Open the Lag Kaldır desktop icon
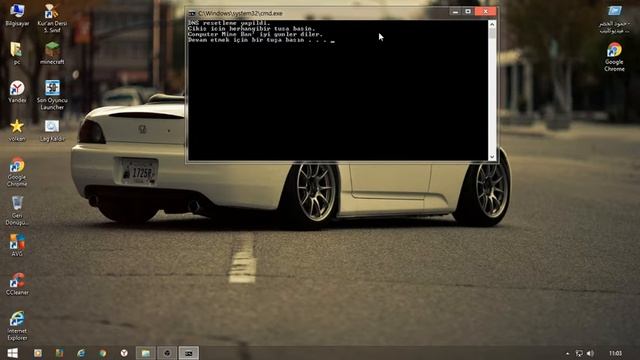640x360 pixels. [x=52, y=130]
